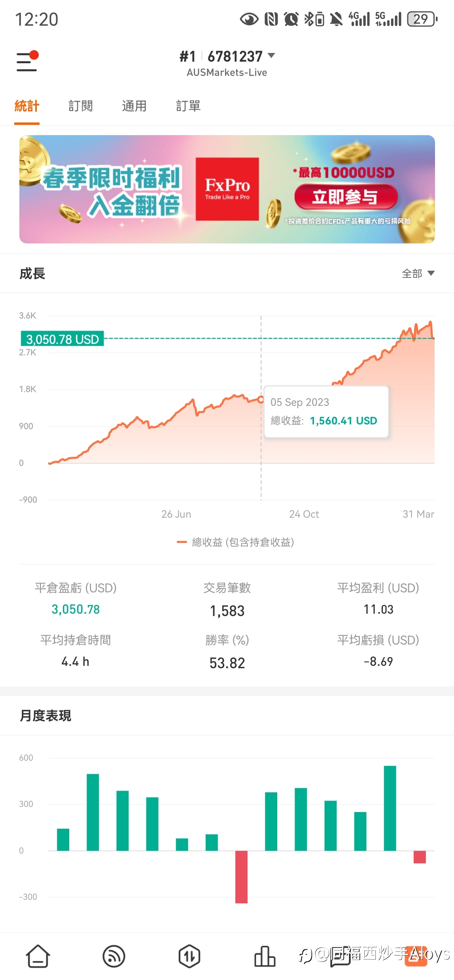The height and width of the screenshot is (980, 454).
Task: Select the 統計 tab
Action: pos(27,106)
